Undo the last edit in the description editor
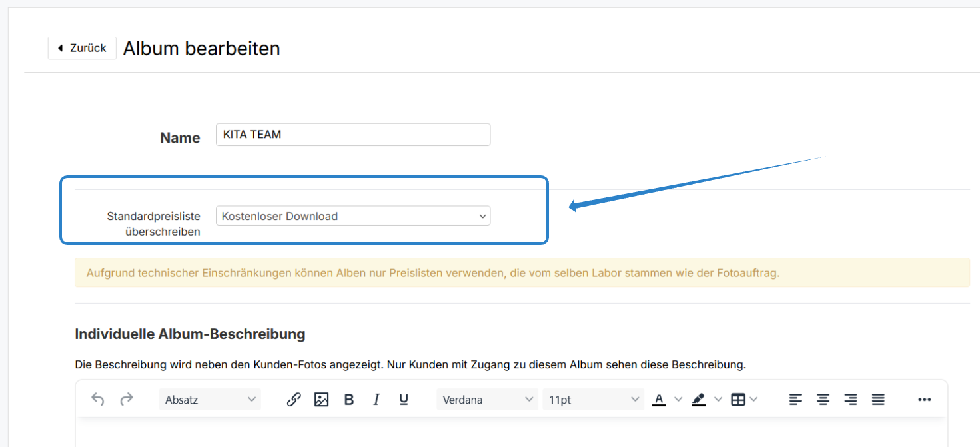 (x=97, y=399)
